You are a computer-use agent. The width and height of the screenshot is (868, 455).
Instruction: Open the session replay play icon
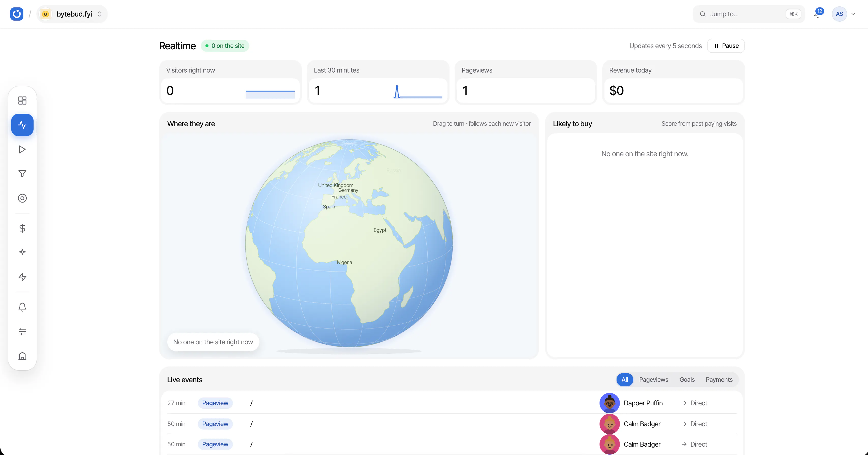(x=22, y=149)
